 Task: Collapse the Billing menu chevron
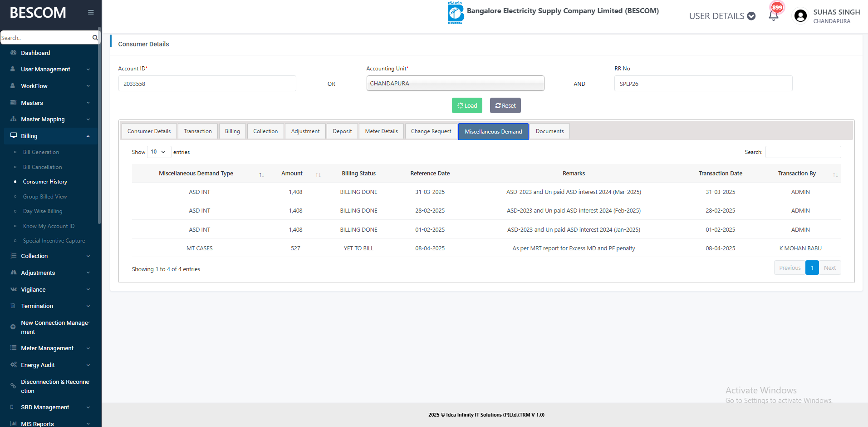pyautogui.click(x=88, y=136)
